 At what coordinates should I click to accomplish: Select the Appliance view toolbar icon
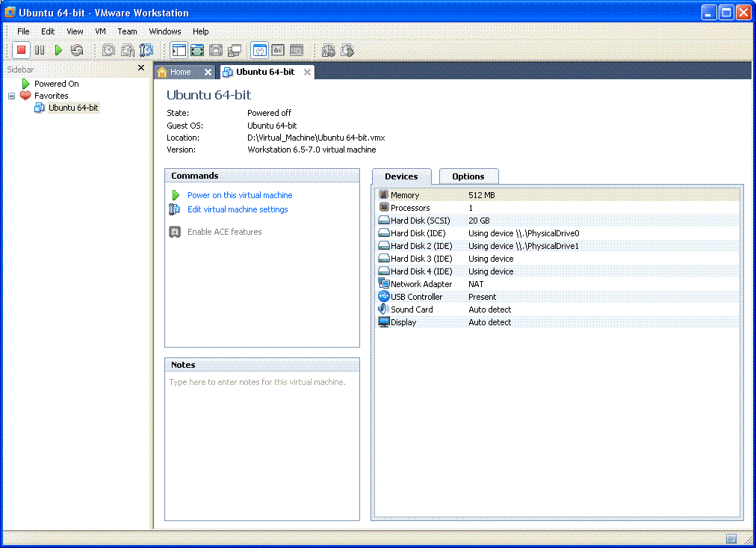point(278,50)
